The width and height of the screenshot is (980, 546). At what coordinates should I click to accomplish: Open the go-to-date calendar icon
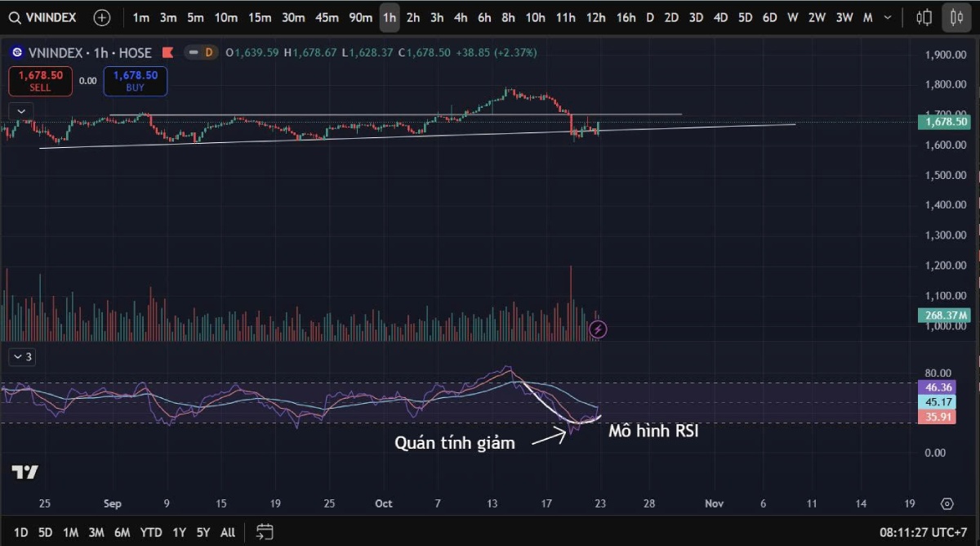pos(264,532)
